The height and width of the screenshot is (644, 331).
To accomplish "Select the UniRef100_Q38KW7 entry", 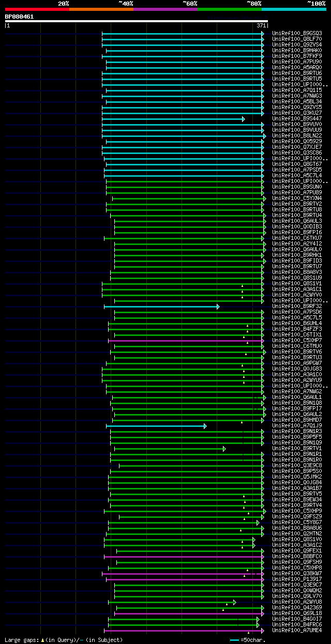I will coord(297,573).
